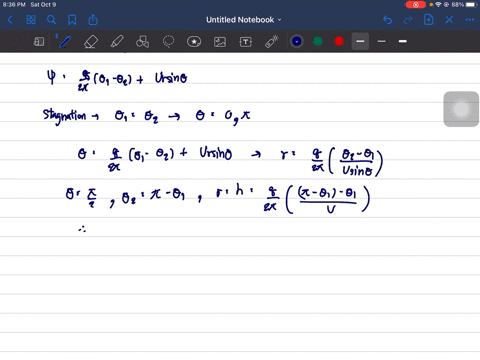
Task: Select the Eraser tool
Action: click(91, 42)
